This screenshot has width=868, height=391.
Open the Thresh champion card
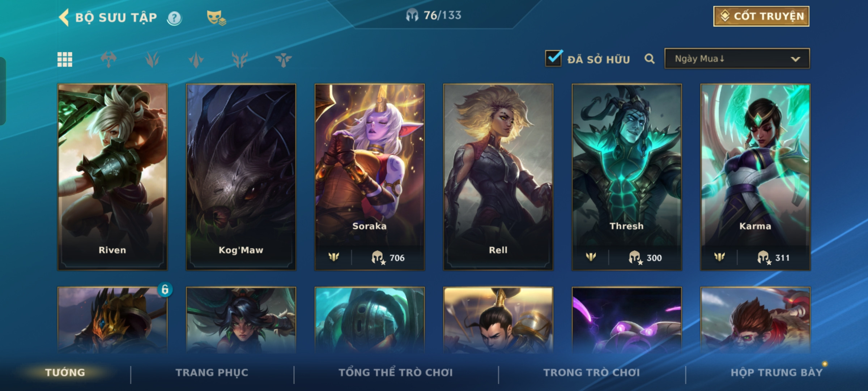[627, 177]
